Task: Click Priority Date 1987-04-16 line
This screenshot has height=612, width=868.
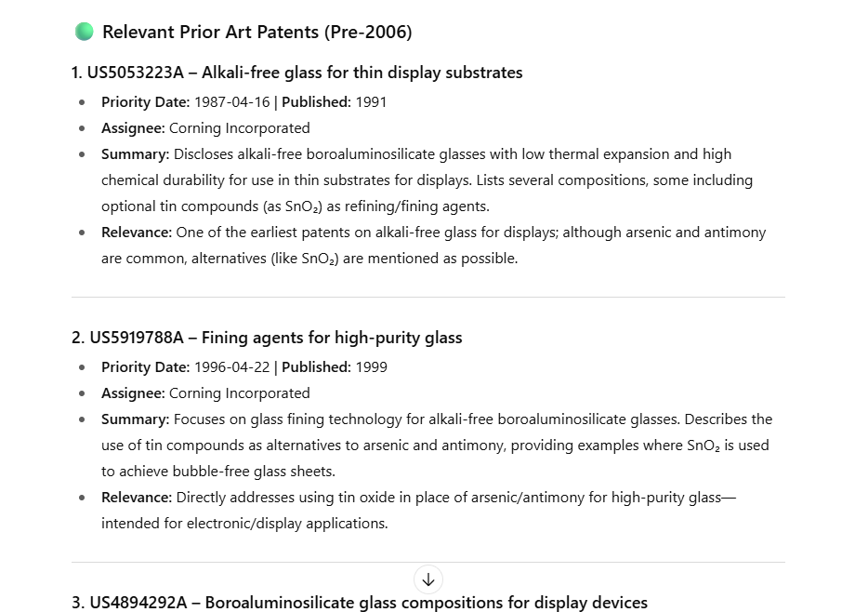Action: point(186,102)
